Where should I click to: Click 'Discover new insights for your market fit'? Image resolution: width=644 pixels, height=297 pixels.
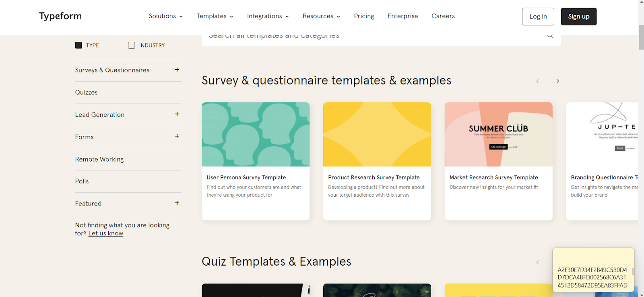coord(494,187)
